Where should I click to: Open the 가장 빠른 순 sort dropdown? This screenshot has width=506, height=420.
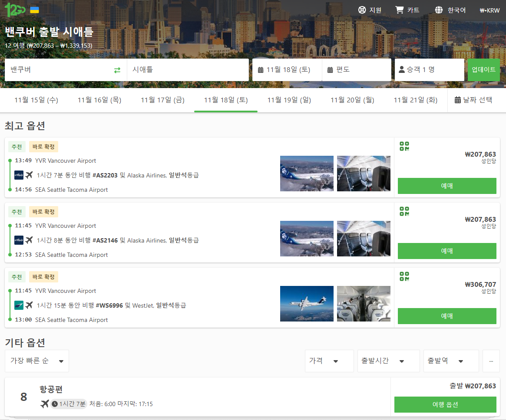(37, 361)
